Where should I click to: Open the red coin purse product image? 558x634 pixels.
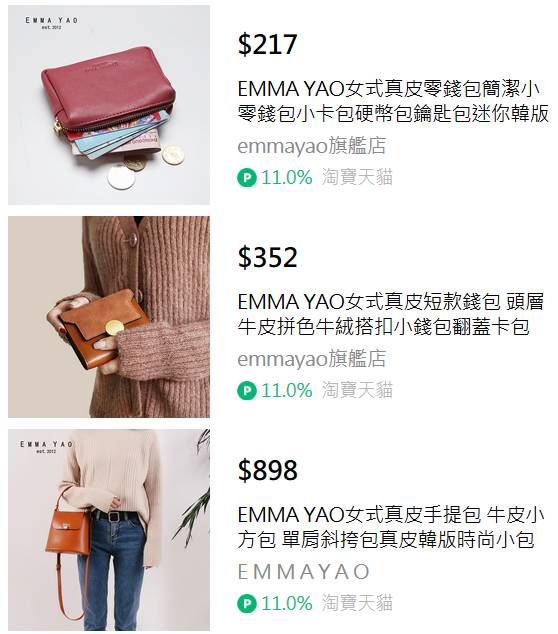(109, 105)
